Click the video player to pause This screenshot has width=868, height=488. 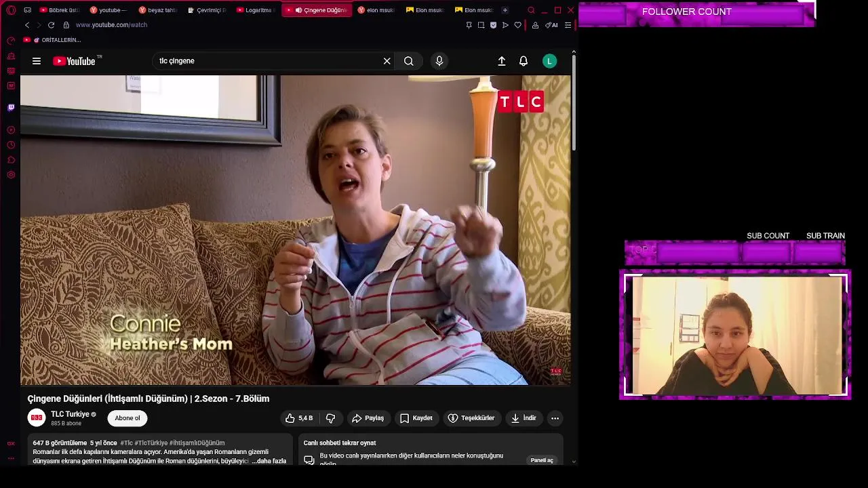[296, 230]
